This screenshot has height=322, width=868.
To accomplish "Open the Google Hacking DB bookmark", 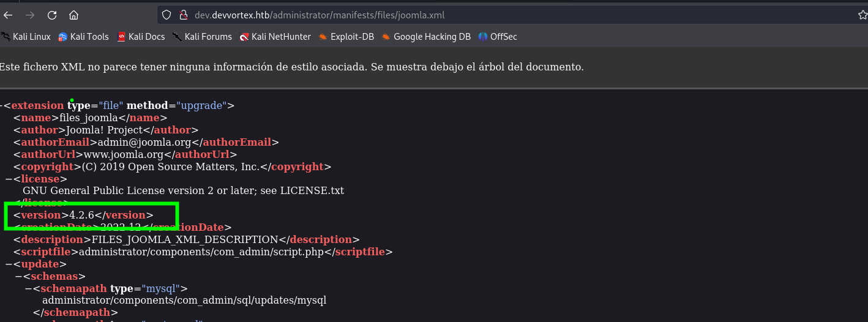I will [426, 37].
